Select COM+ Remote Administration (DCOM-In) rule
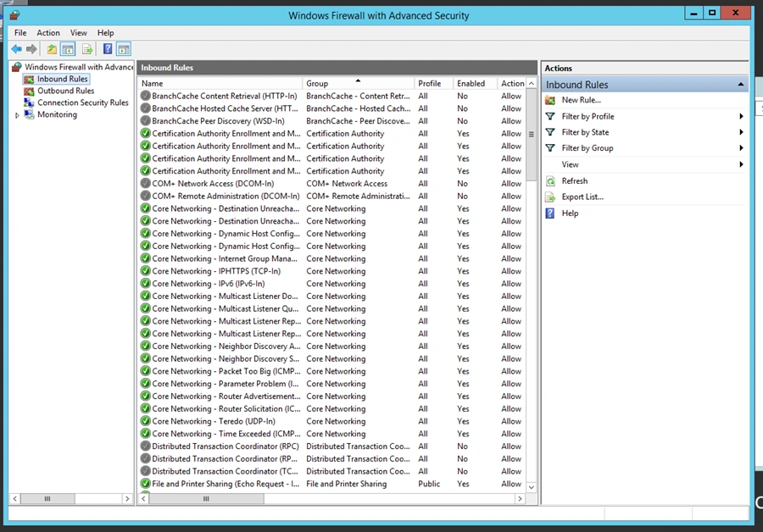The image size is (763, 532). click(x=333, y=196)
